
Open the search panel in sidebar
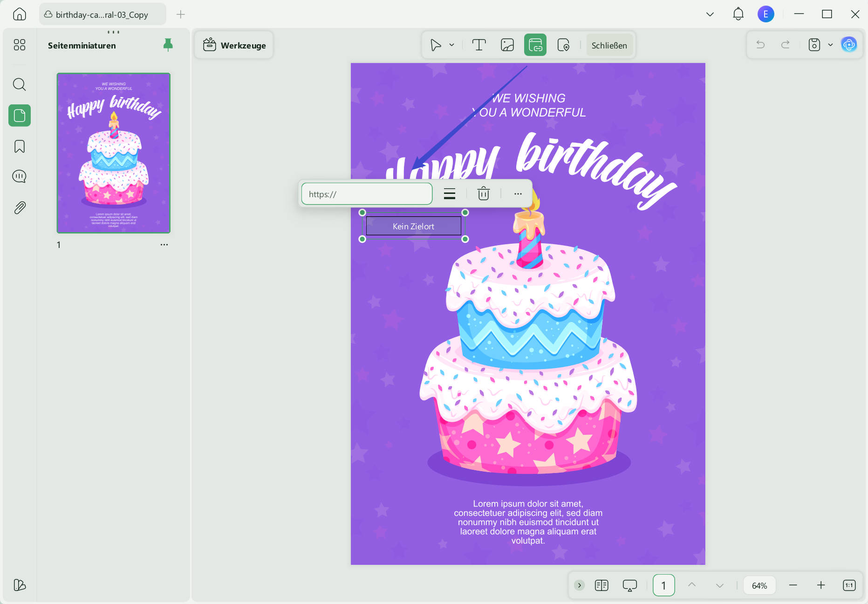click(20, 84)
